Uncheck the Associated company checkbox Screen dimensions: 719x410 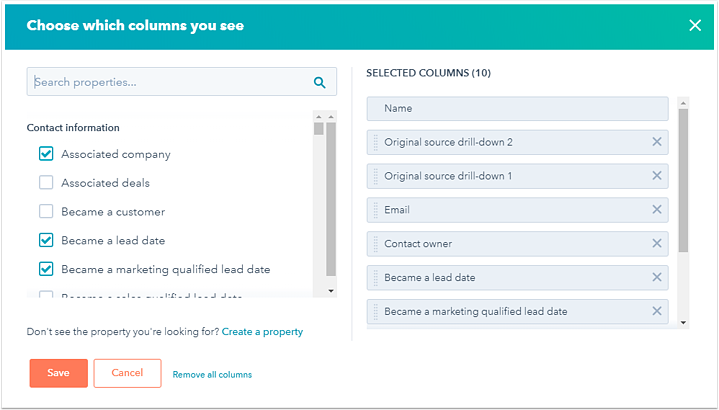point(46,154)
